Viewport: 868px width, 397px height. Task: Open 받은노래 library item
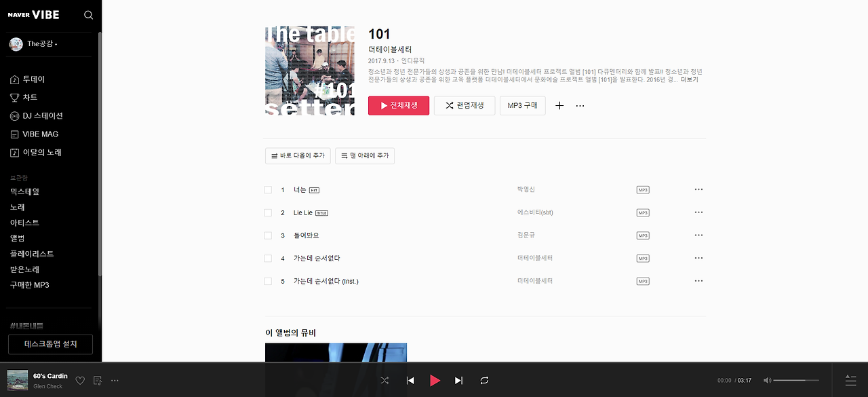pos(24,269)
